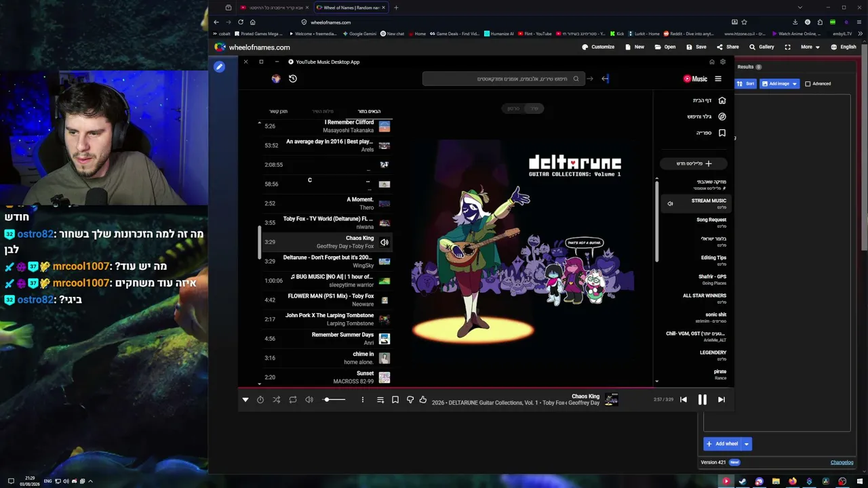Viewport: 868px width, 488px height.
Task: Switch to the Up Next queue tab
Action: (x=369, y=111)
